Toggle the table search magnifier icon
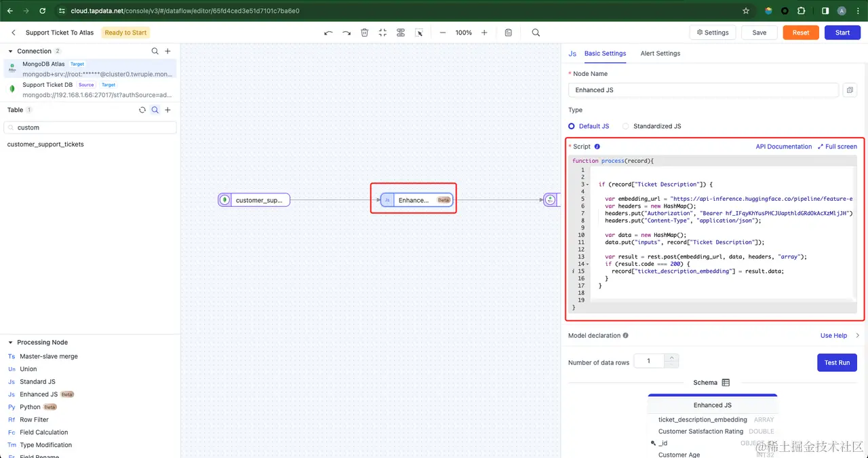This screenshot has height=458, width=868. 155,110
